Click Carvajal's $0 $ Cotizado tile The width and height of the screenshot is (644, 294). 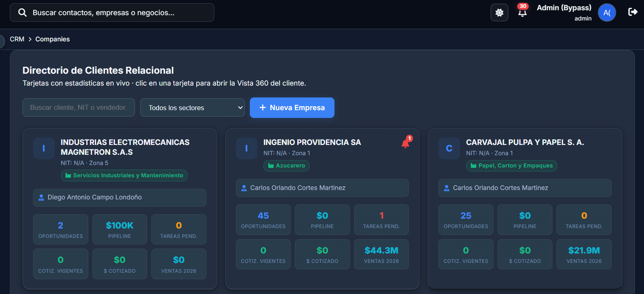[x=525, y=254]
